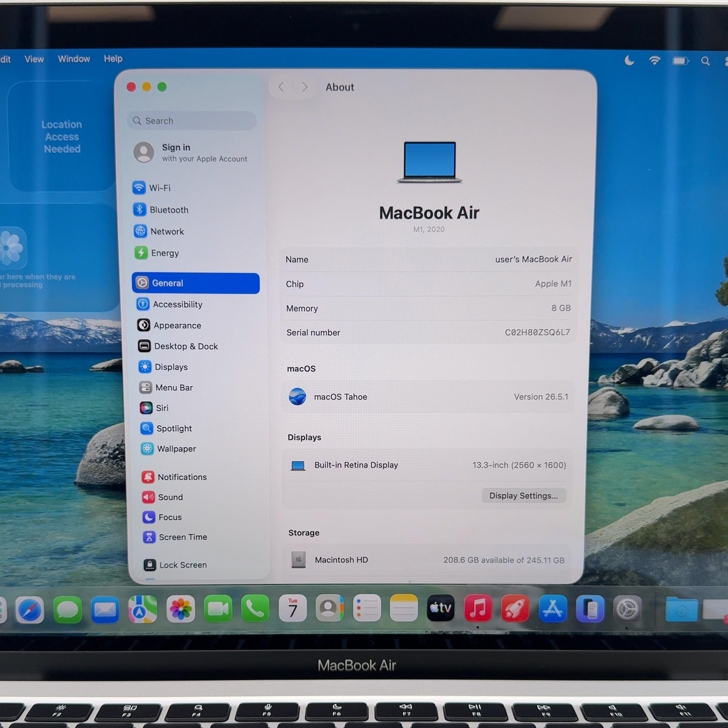Open Energy settings

(157, 253)
